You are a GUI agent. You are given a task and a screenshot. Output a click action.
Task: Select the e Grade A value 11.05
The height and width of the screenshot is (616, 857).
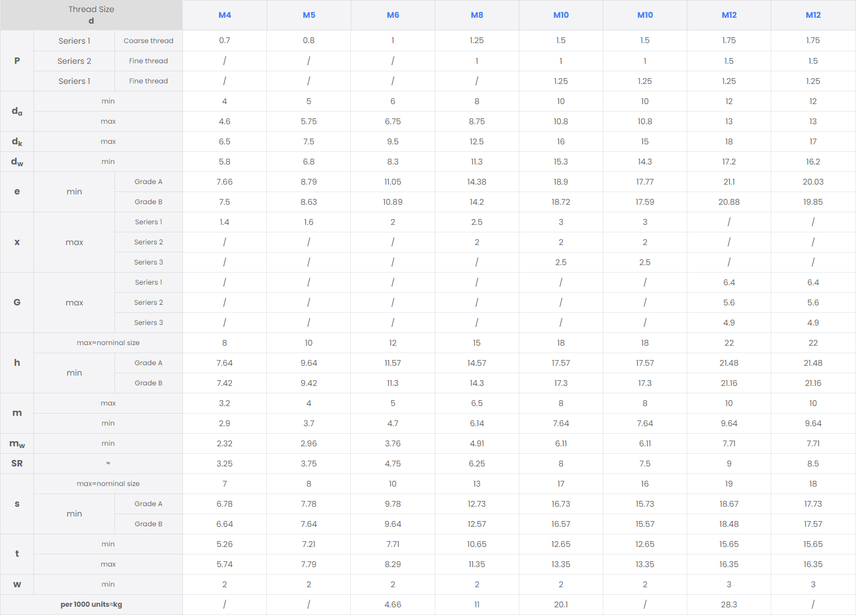[393, 182]
